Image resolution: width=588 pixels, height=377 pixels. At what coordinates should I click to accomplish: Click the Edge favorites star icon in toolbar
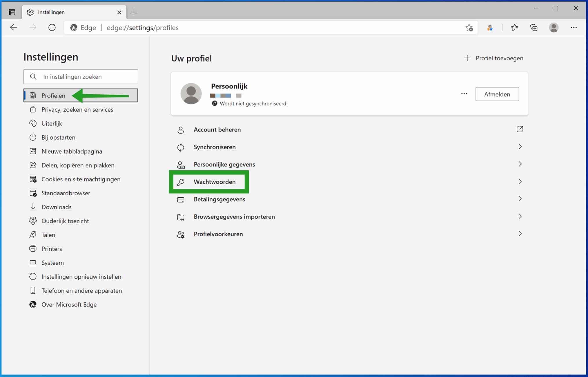point(514,27)
